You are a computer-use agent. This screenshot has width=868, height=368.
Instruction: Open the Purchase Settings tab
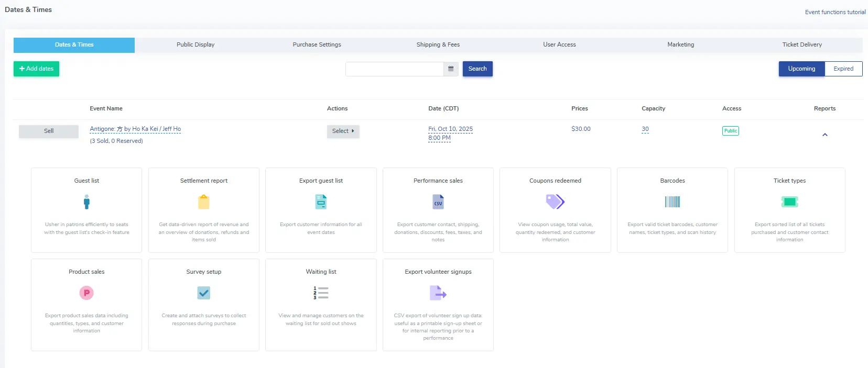pos(317,45)
